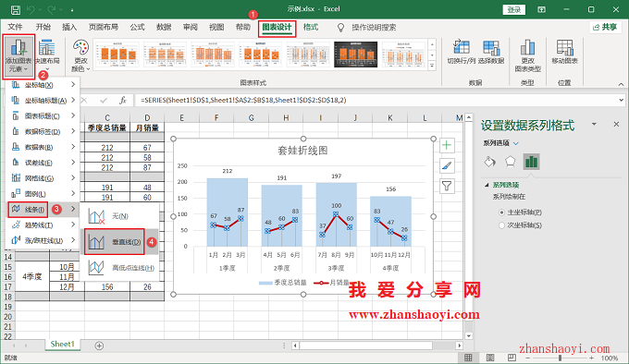Close the 设置数据系列格式 pane
The width and height of the screenshot is (629, 364).
tap(616, 125)
